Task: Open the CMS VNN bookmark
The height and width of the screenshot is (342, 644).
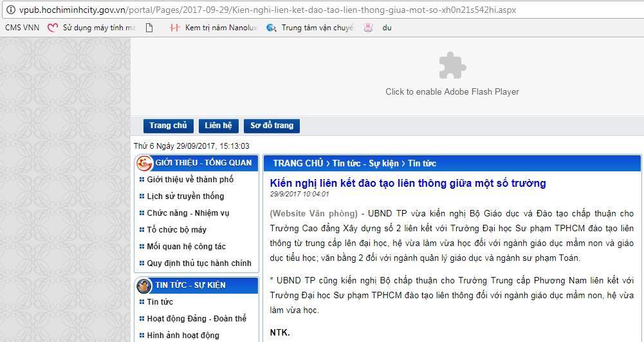Action: 23,28
